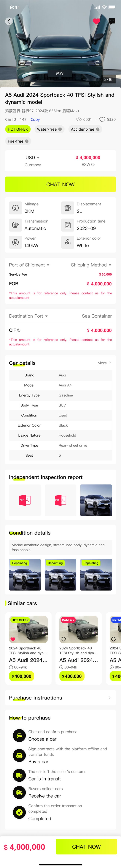This screenshot has height=868, width=121.
Task: Open the Destination Port dropdown
Action: tap(28, 316)
